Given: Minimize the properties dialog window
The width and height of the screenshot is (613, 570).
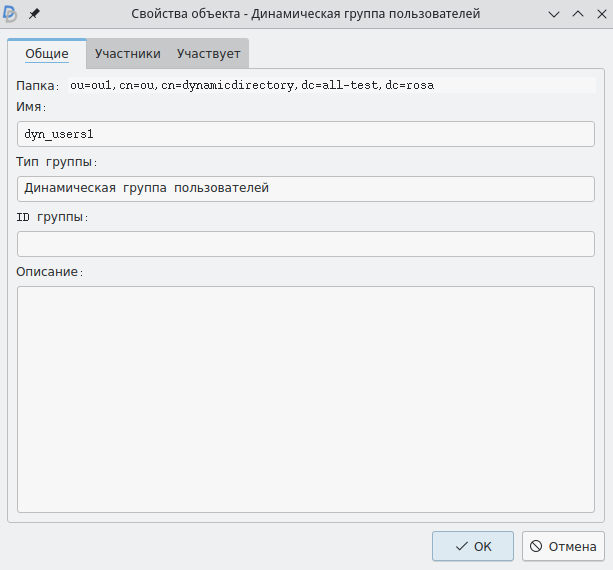Looking at the screenshot, I should [x=555, y=14].
